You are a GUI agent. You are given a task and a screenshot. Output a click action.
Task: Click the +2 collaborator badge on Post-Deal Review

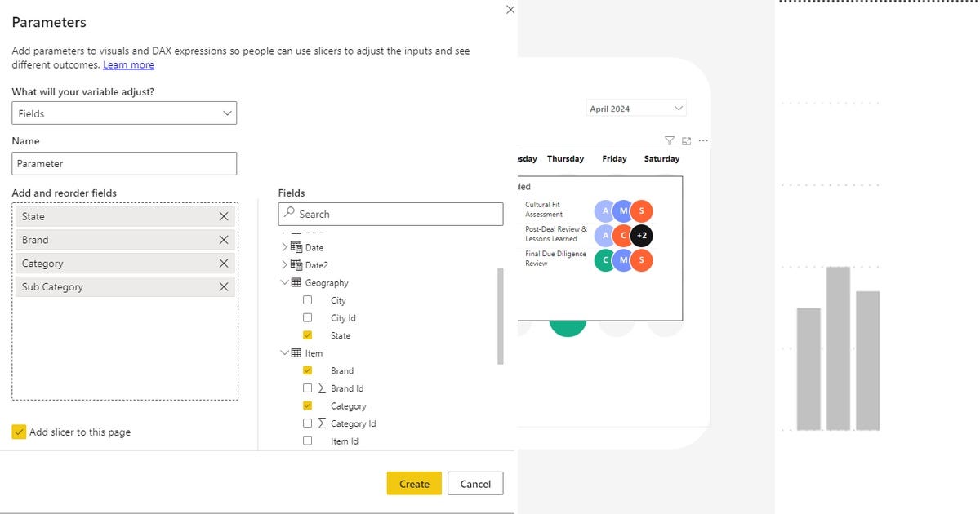coord(640,235)
